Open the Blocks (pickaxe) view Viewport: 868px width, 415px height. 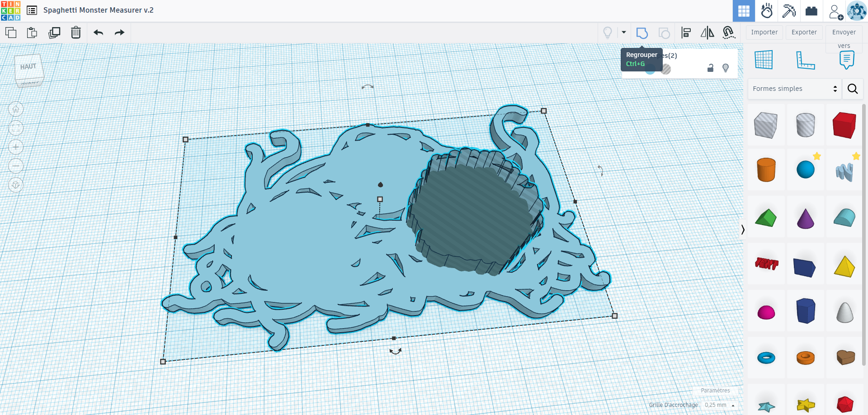[789, 11]
